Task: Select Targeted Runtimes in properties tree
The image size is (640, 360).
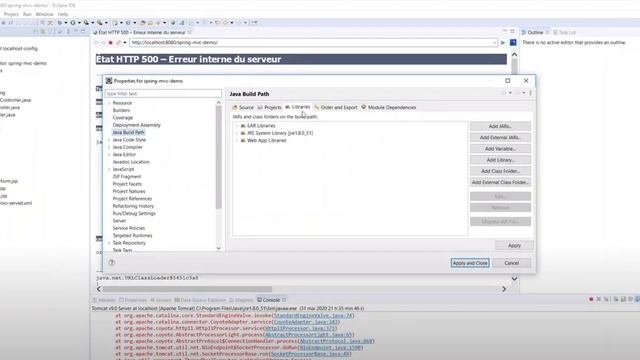Action: pos(132,236)
